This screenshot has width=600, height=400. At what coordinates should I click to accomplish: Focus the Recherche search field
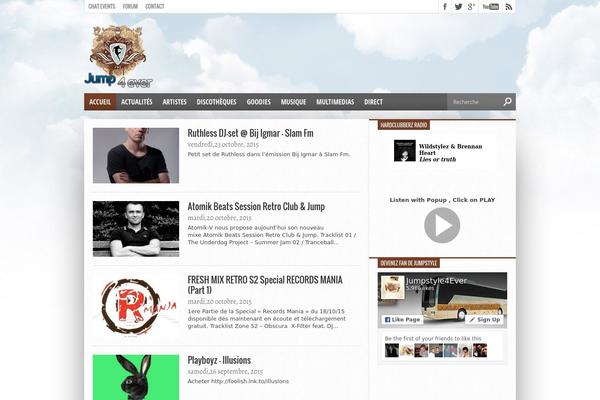tap(474, 102)
